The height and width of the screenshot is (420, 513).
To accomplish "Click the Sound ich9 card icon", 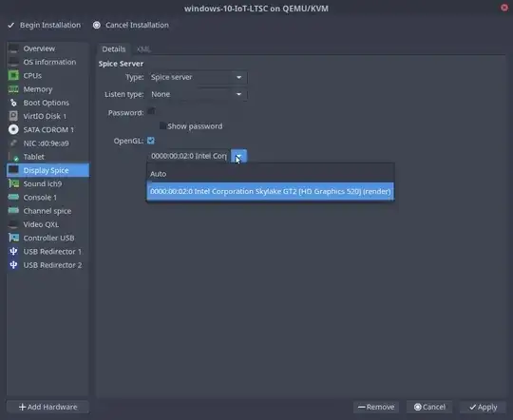I will coord(13,183).
